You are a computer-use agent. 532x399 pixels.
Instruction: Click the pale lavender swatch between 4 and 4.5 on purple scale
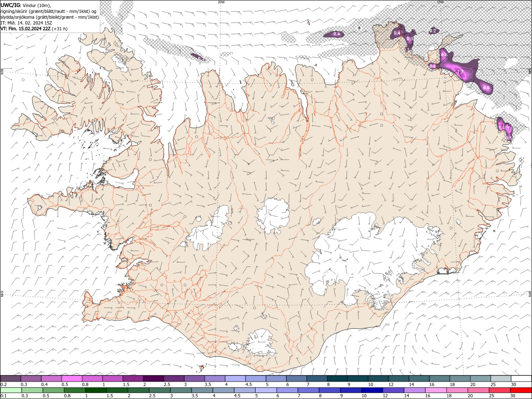[235, 379]
